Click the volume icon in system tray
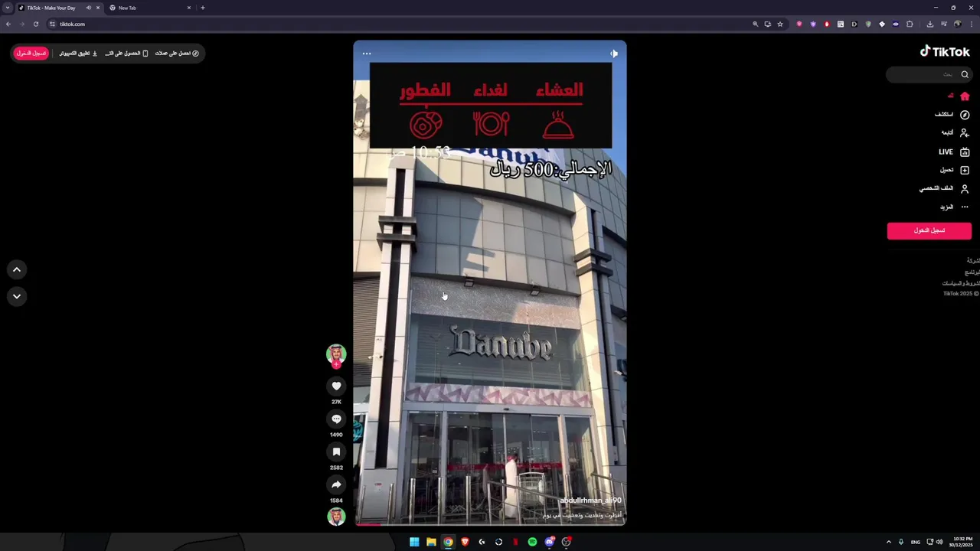The height and width of the screenshot is (551, 980). 939,542
